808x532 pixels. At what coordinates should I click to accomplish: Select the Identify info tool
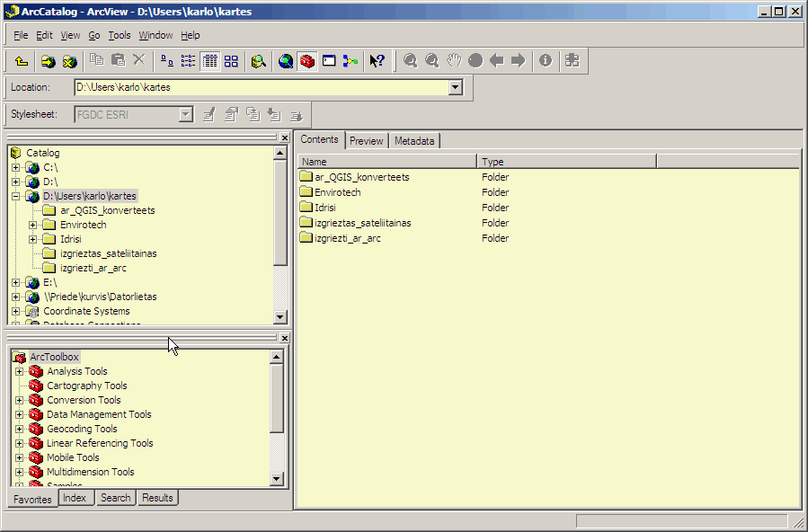click(x=546, y=61)
